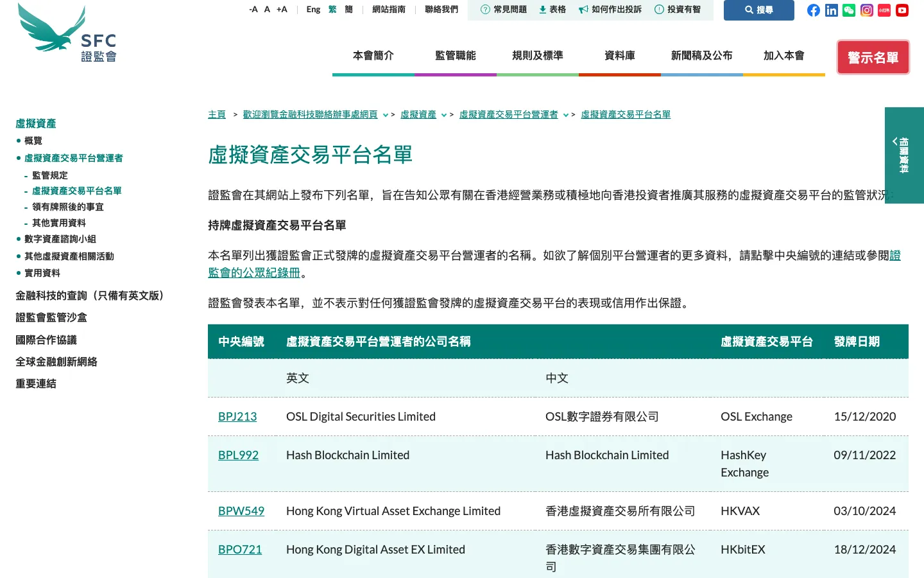Select 監管規定 in the sidebar
Screen dimensions: 924x578
pyautogui.click(x=50, y=175)
